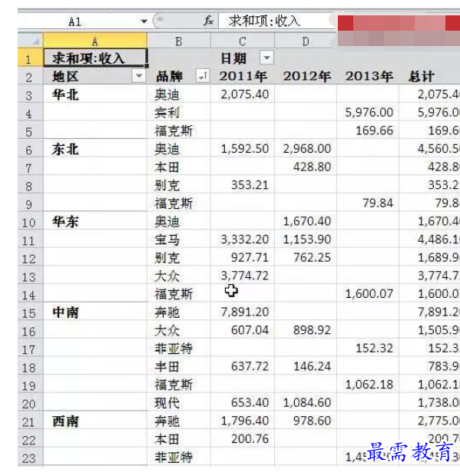460x476 pixels.
Task: Click cell with value 5,976.00 in 2013年
Action: (367, 112)
